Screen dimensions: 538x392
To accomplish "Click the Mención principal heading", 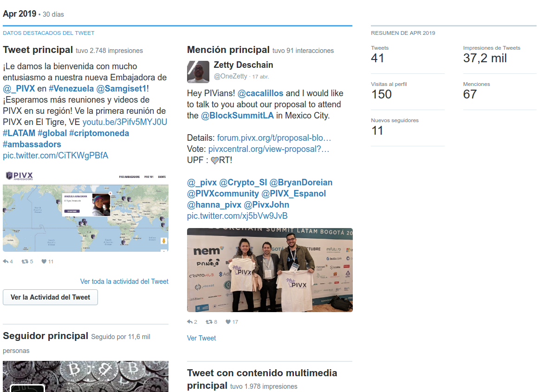I will click(228, 50).
